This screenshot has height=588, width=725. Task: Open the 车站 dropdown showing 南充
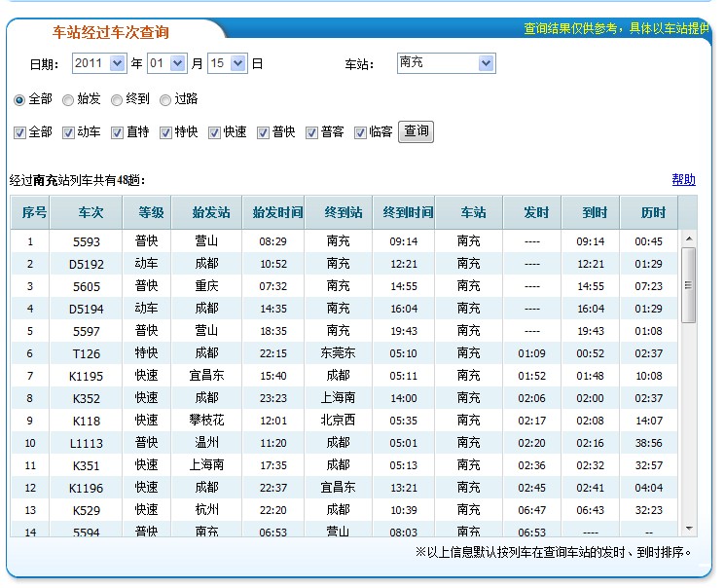(x=446, y=63)
